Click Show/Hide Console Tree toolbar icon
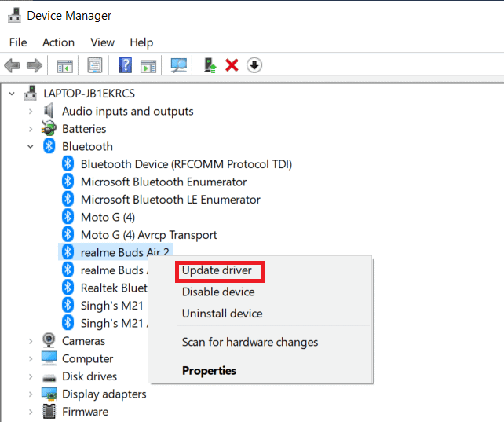The image size is (504, 422). (x=65, y=66)
